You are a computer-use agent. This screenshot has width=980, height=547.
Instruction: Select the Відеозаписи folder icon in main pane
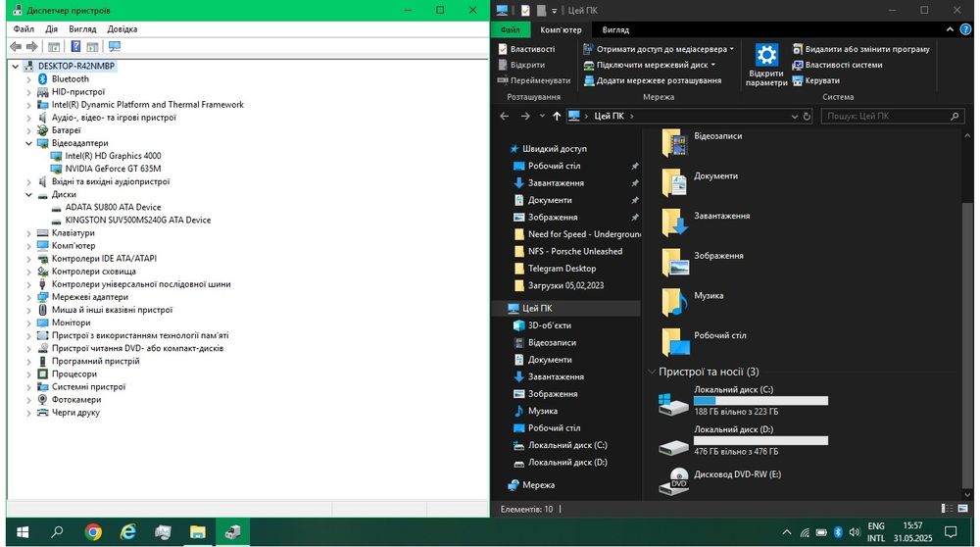[674, 142]
